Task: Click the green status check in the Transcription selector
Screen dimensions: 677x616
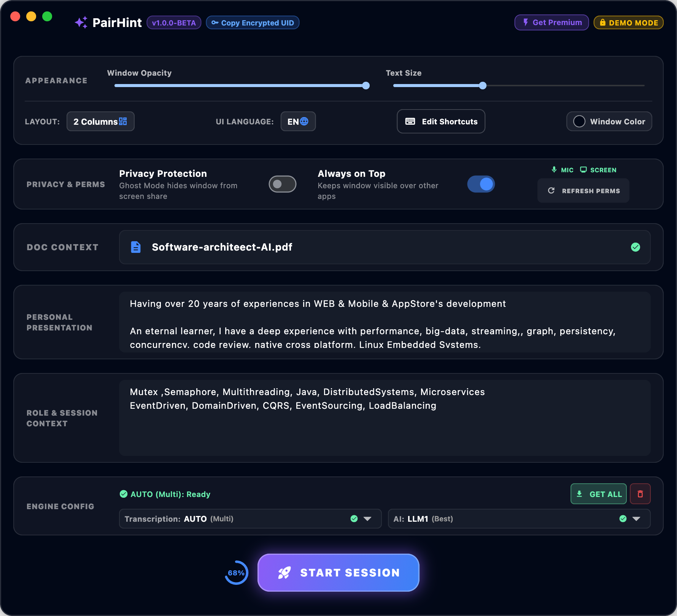Action: [354, 519]
